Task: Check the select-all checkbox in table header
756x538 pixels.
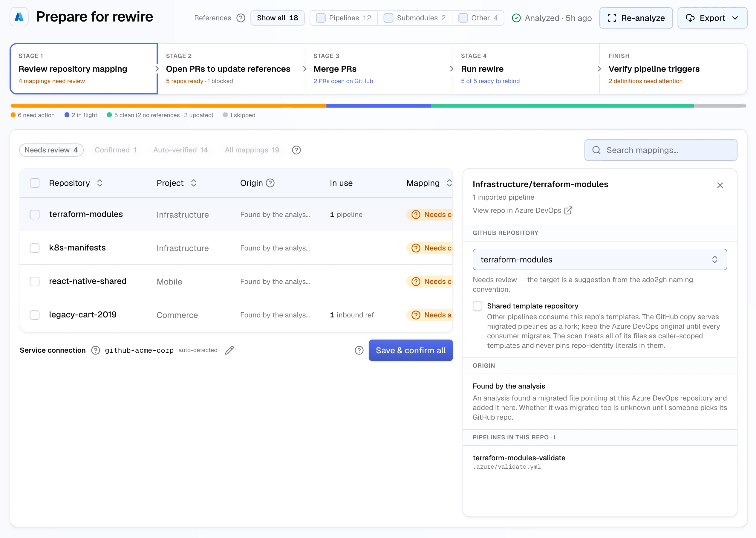Action: (35, 183)
